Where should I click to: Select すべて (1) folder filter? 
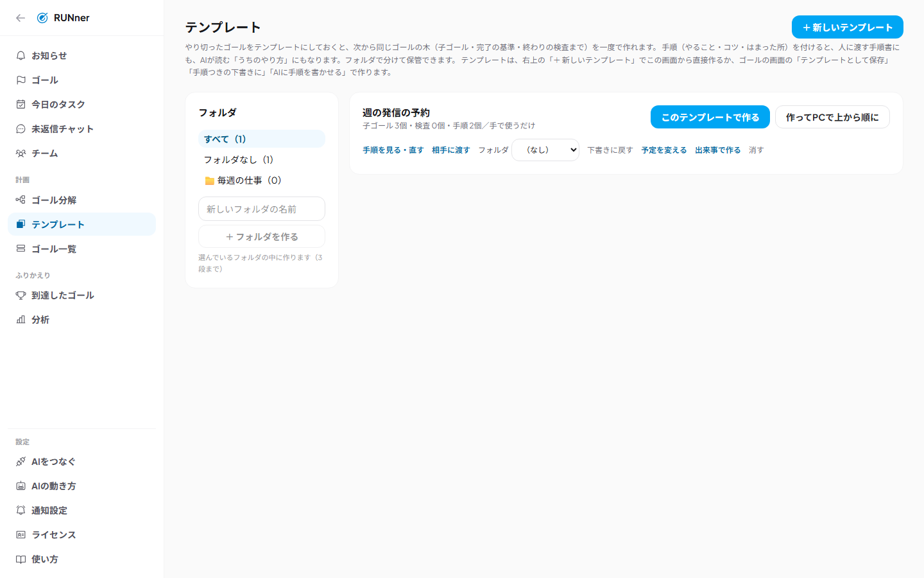[262, 139]
